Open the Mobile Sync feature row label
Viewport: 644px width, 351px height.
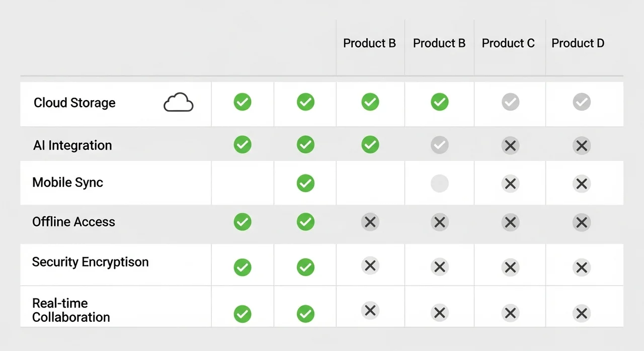[67, 182]
